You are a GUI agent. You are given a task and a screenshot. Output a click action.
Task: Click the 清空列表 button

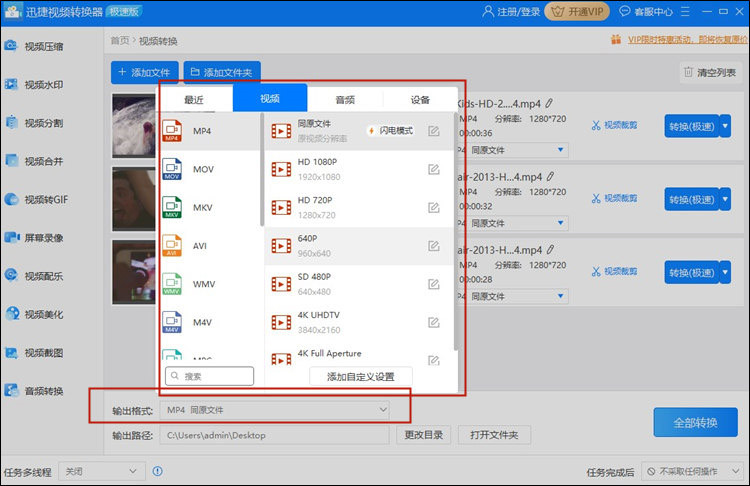pyautogui.click(x=709, y=72)
